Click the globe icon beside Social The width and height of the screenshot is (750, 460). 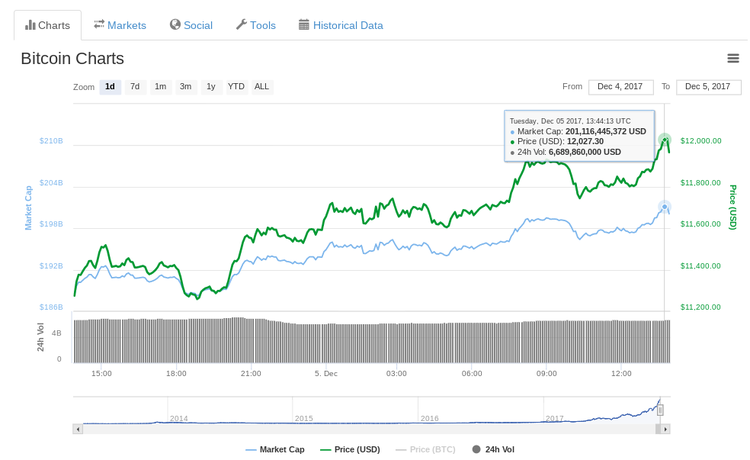(175, 24)
